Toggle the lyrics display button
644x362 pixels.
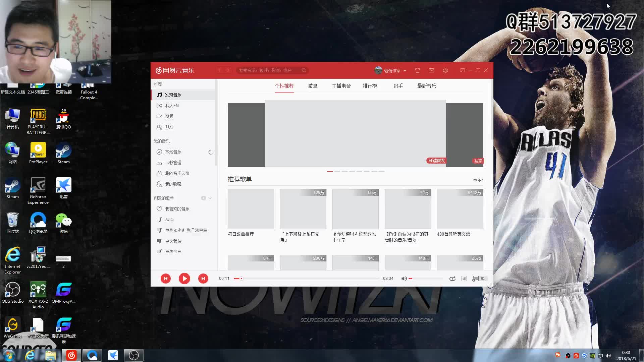click(464, 279)
